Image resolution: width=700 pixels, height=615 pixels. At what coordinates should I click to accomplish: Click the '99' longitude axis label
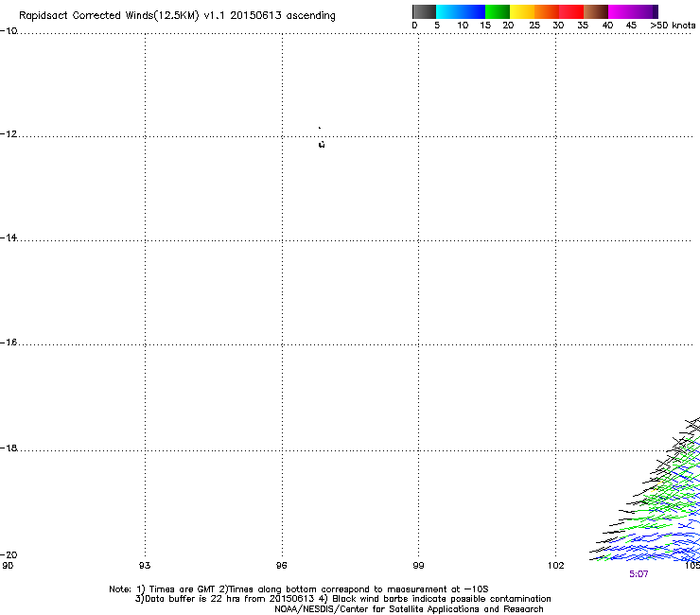tap(418, 566)
